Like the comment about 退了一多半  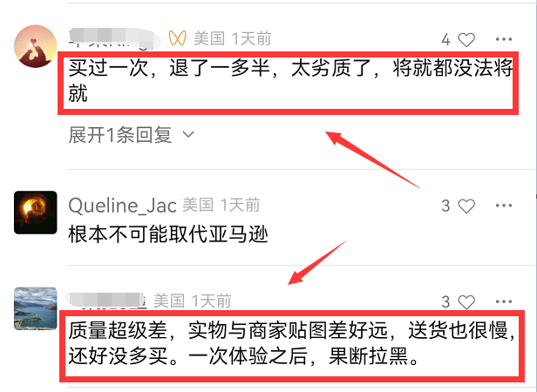[x=466, y=40]
